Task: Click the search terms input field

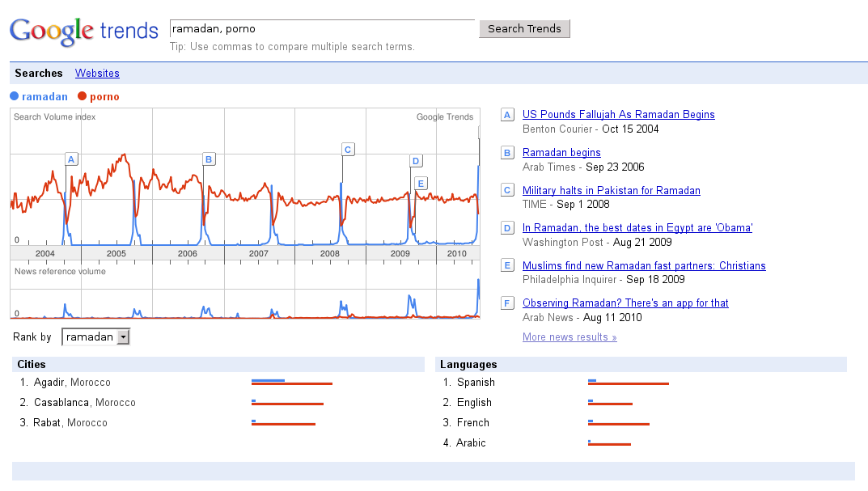Action: click(322, 29)
